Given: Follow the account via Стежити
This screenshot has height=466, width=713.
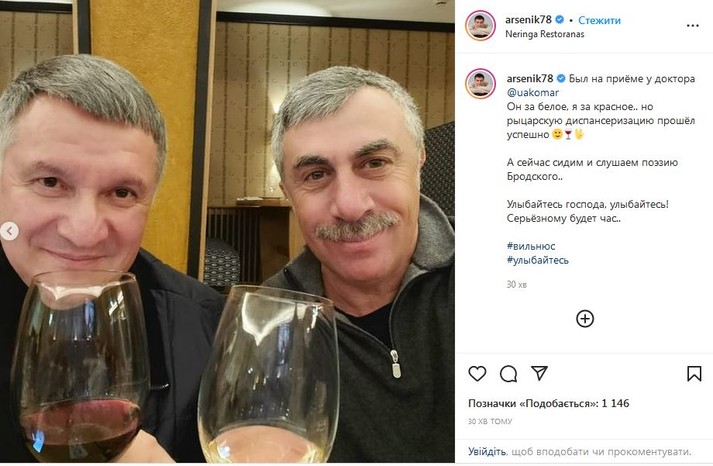Looking at the screenshot, I should [x=599, y=20].
